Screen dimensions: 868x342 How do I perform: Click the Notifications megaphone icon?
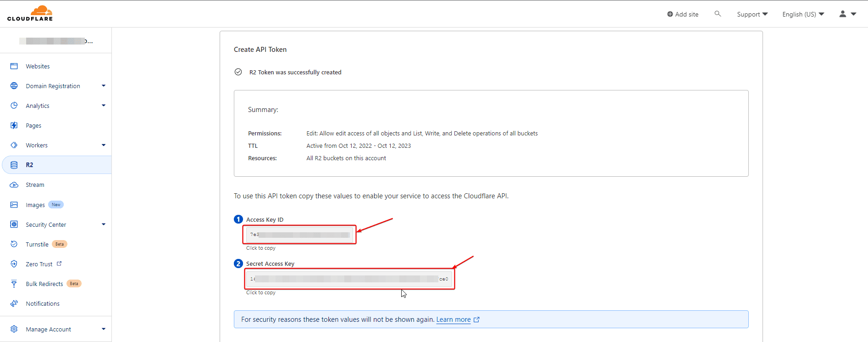[x=14, y=303]
